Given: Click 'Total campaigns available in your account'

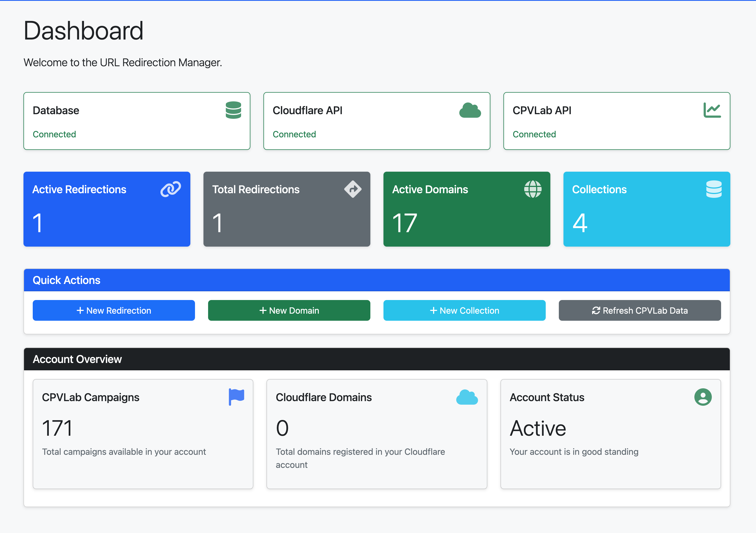Looking at the screenshot, I should (x=124, y=452).
